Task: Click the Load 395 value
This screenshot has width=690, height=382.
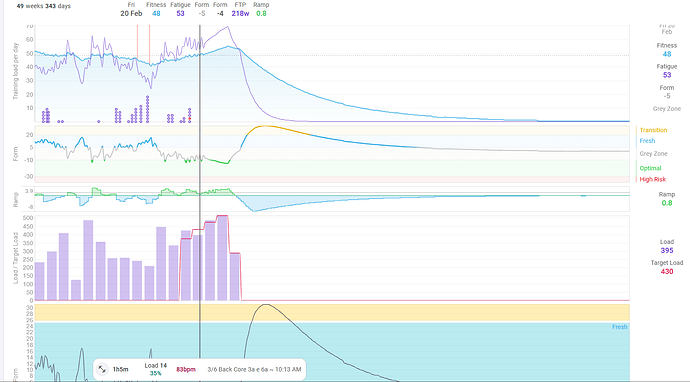Action: [x=667, y=250]
